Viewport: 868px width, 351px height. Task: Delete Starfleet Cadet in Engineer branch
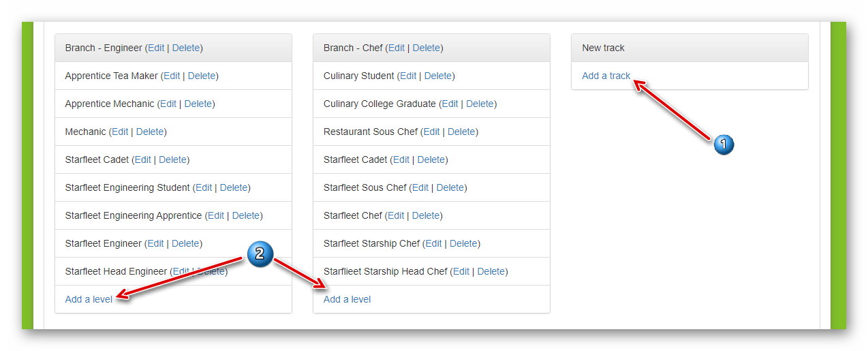click(173, 159)
